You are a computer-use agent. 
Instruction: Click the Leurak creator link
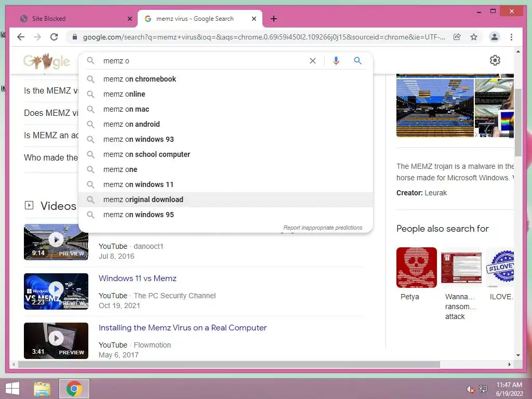pyautogui.click(x=435, y=193)
